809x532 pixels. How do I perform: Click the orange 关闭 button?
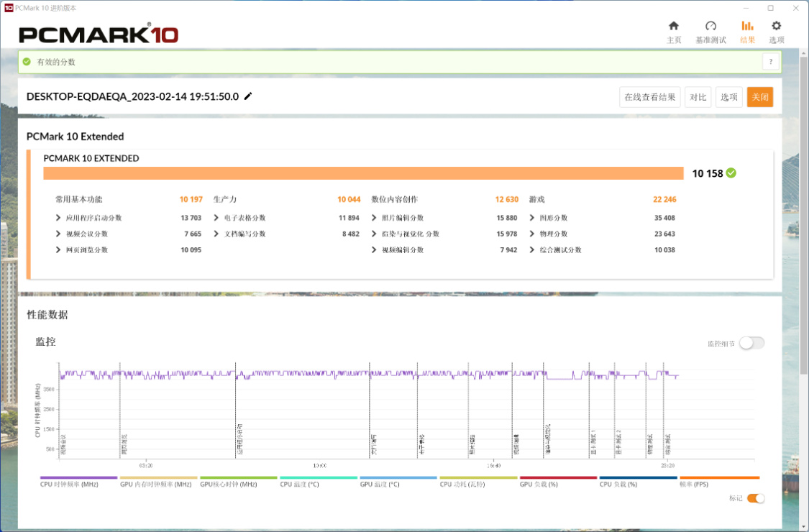[x=759, y=97]
